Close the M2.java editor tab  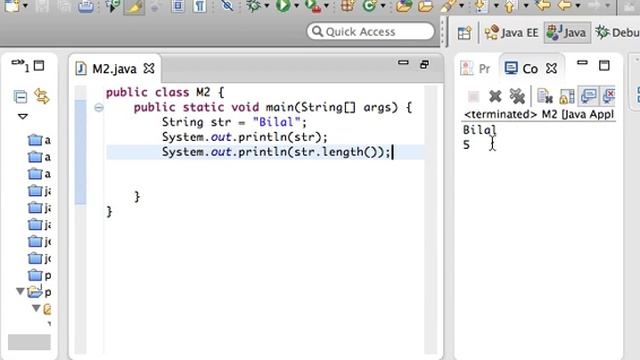point(149,68)
